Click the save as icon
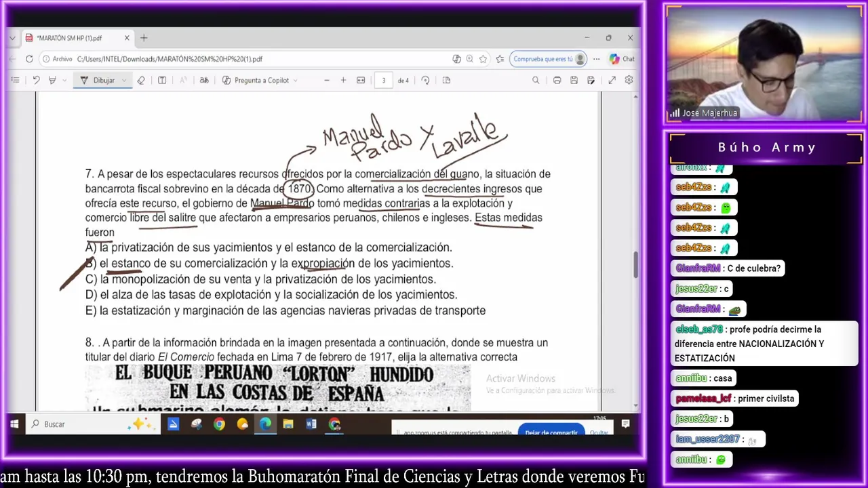868x488 pixels. 591,80
